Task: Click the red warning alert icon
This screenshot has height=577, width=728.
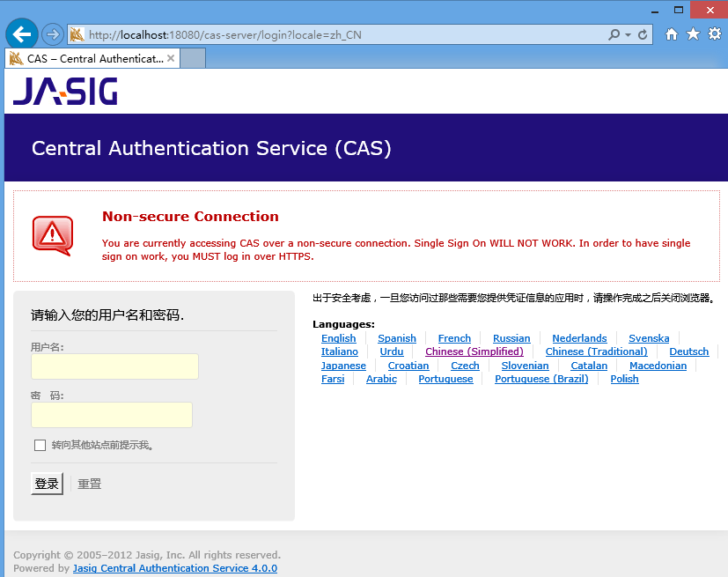Action: pos(53,235)
